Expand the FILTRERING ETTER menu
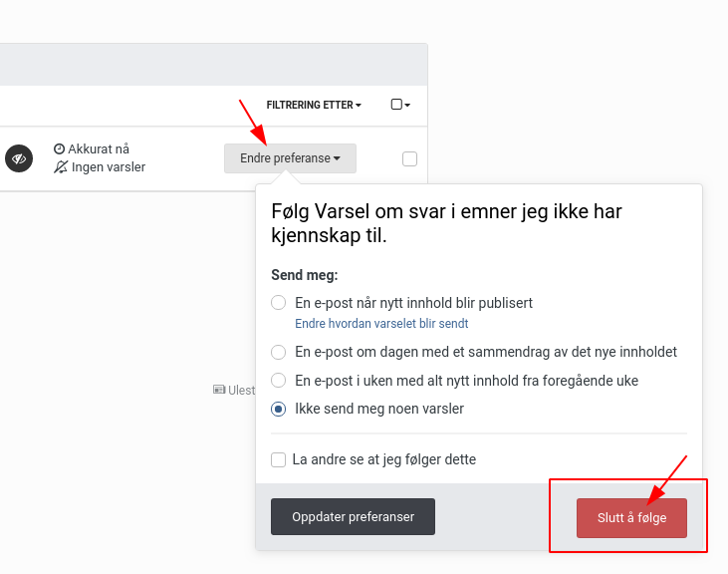This screenshot has width=728, height=574. coord(314,105)
